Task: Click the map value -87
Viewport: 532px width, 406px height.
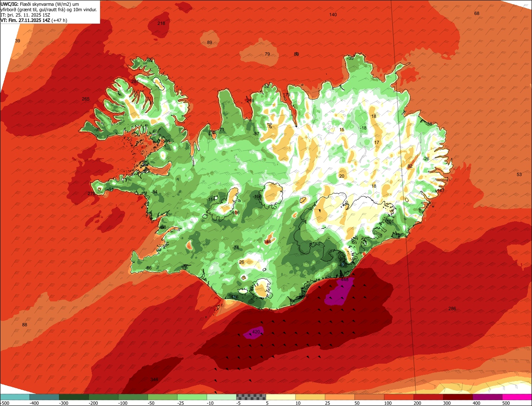Action: 256,134
